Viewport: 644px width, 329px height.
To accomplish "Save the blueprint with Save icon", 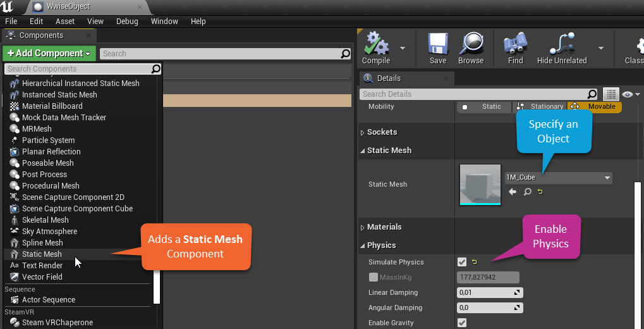I will point(438,48).
